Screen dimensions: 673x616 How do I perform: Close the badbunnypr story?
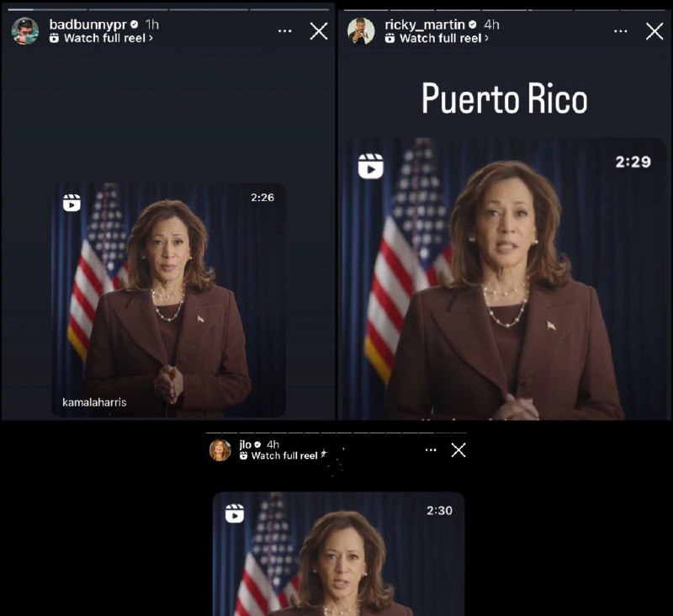coord(319,31)
